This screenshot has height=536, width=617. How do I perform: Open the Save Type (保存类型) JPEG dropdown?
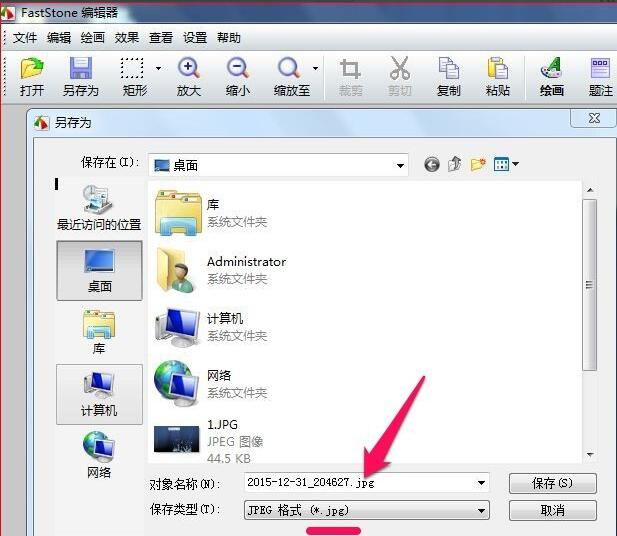click(367, 510)
